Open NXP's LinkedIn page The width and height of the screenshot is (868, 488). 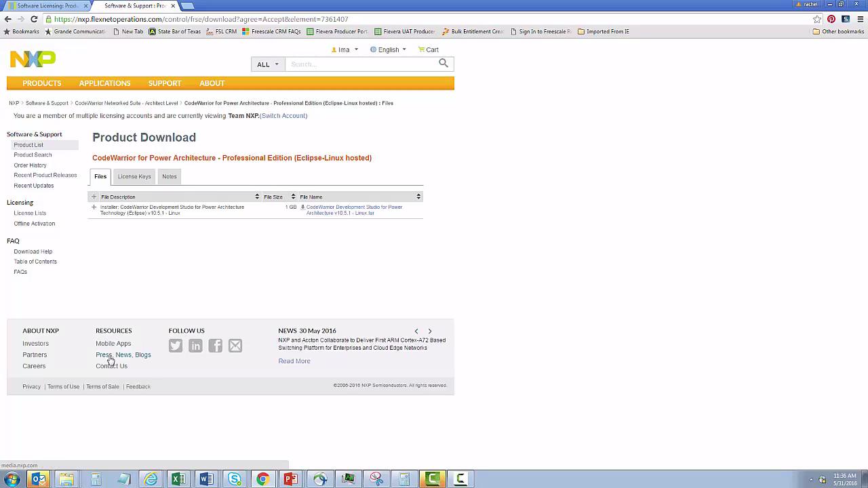point(195,346)
